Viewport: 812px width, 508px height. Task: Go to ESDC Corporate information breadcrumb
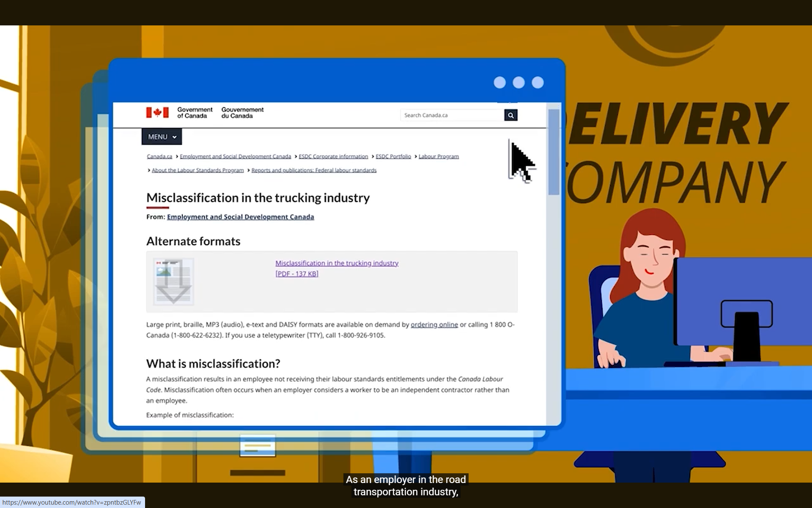[333, 157]
